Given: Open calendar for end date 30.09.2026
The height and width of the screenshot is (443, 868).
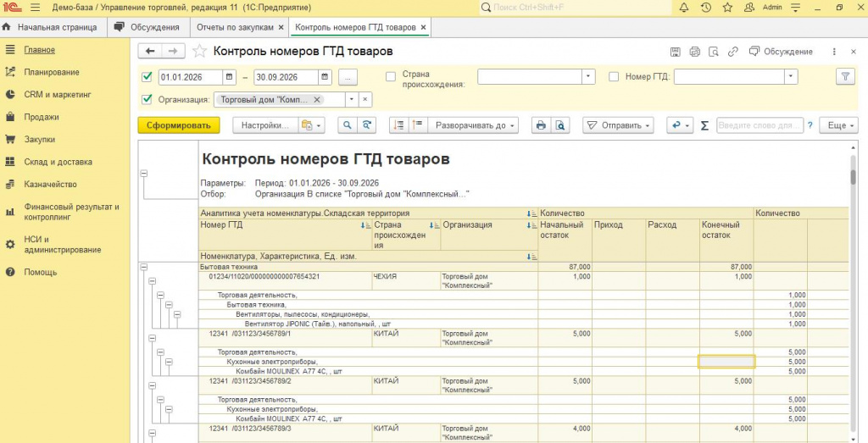Looking at the screenshot, I should pyautogui.click(x=325, y=77).
